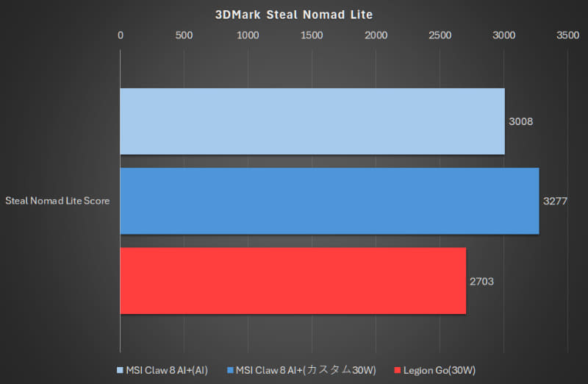Click axis tick label 3500

567,35
